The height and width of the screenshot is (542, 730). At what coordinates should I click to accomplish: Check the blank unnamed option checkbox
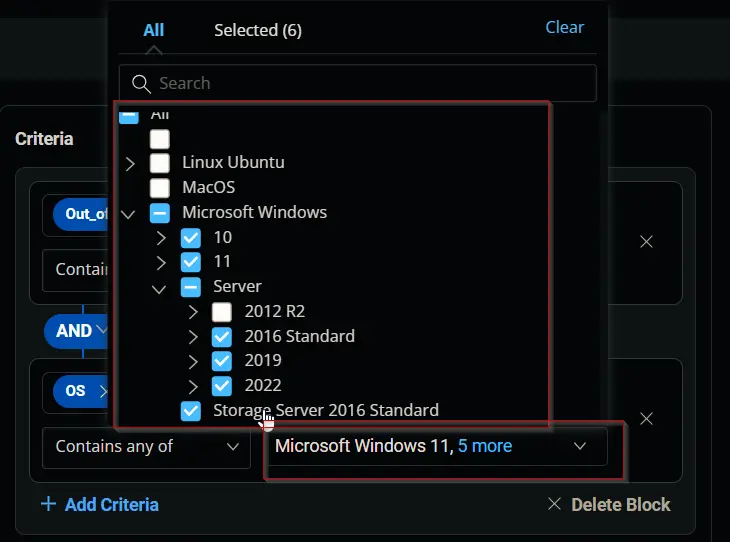point(160,139)
